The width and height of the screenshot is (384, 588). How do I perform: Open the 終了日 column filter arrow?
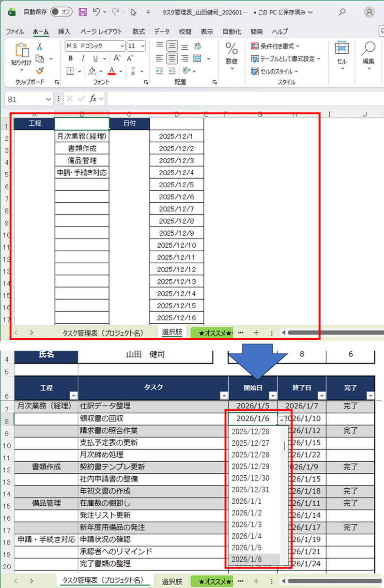coord(321,395)
